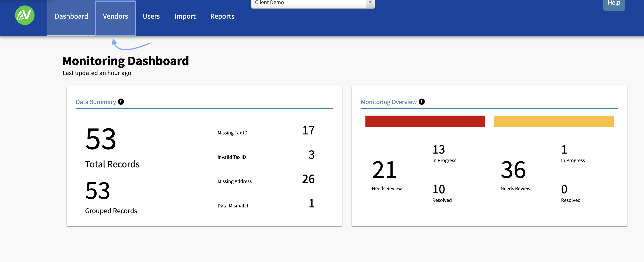Click the green AV logo icon
The width and height of the screenshot is (644, 262).
click(25, 15)
